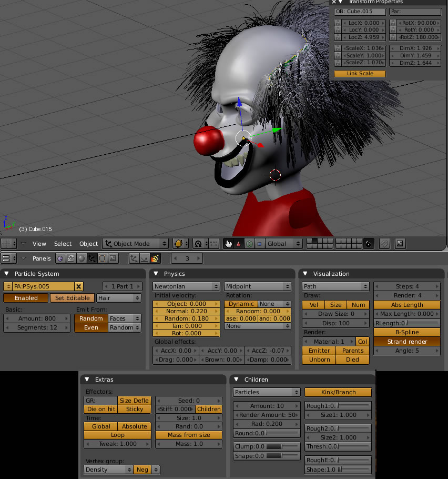The height and width of the screenshot is (479, 448).
Task: Open the Buttons window type selector
Action: point(8,258)
